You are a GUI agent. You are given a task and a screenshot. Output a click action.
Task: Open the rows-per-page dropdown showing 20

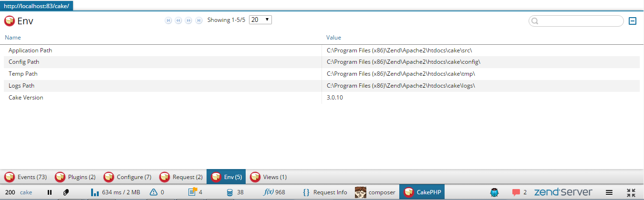point(260,20)
